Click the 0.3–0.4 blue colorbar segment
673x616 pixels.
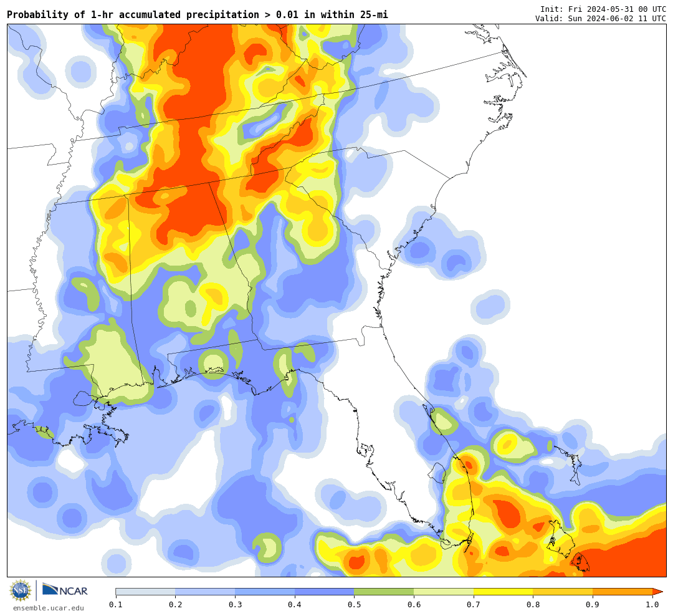tap(265, 592)
